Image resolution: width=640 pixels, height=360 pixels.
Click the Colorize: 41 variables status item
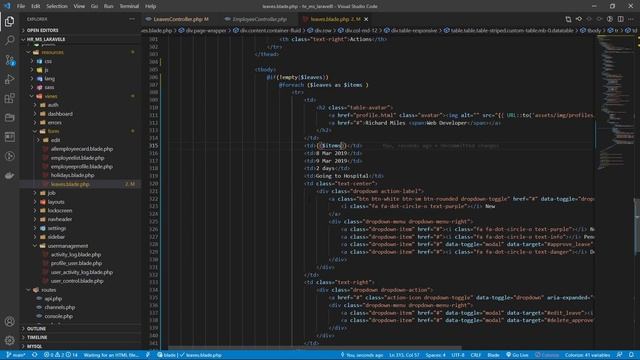click(587, 355)
